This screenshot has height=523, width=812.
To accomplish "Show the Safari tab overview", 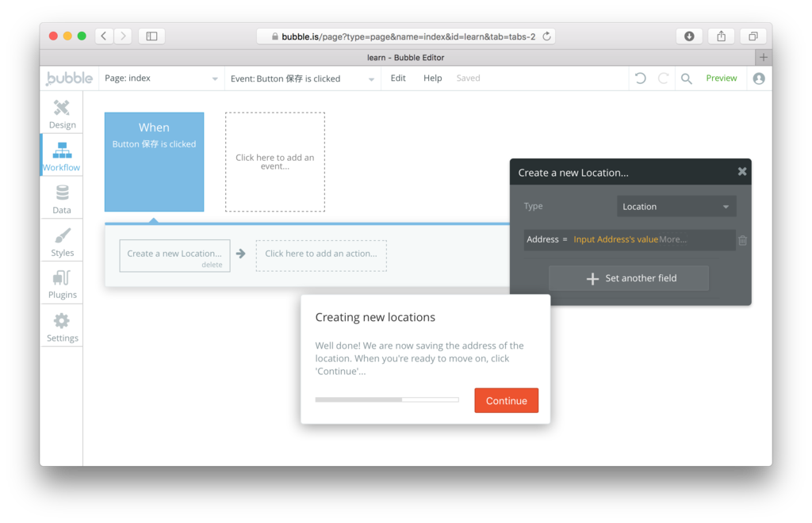I will 753,36.
